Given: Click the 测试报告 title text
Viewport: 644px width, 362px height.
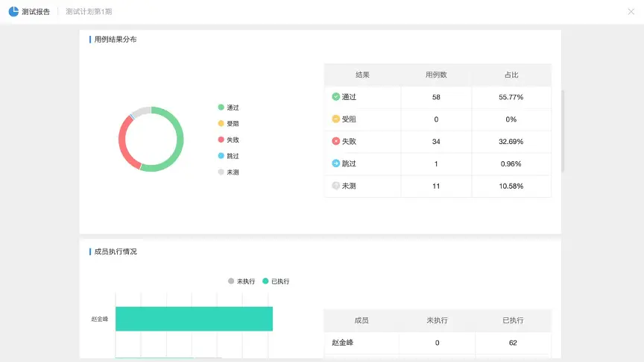Looking at the screenshot, I should (x=36, y=12).
